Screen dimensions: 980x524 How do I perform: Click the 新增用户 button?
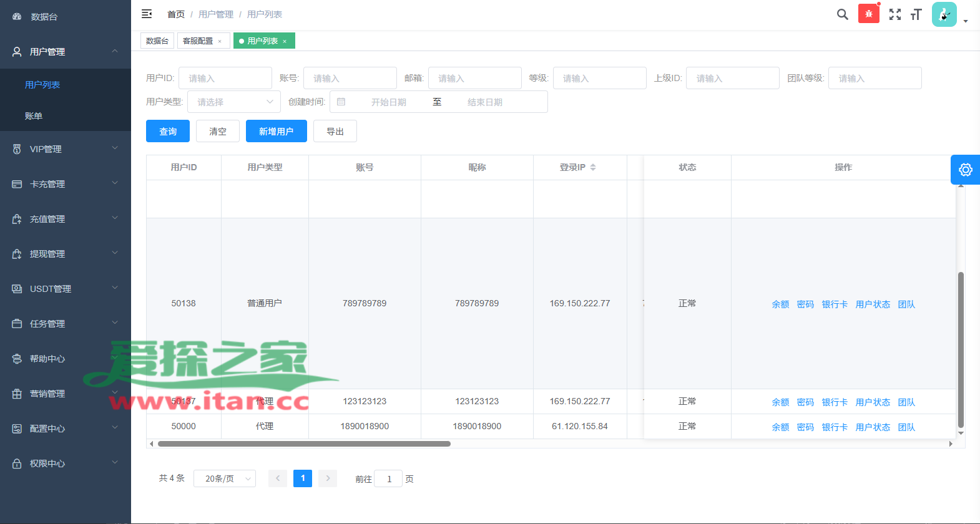[x=276, y=131]
